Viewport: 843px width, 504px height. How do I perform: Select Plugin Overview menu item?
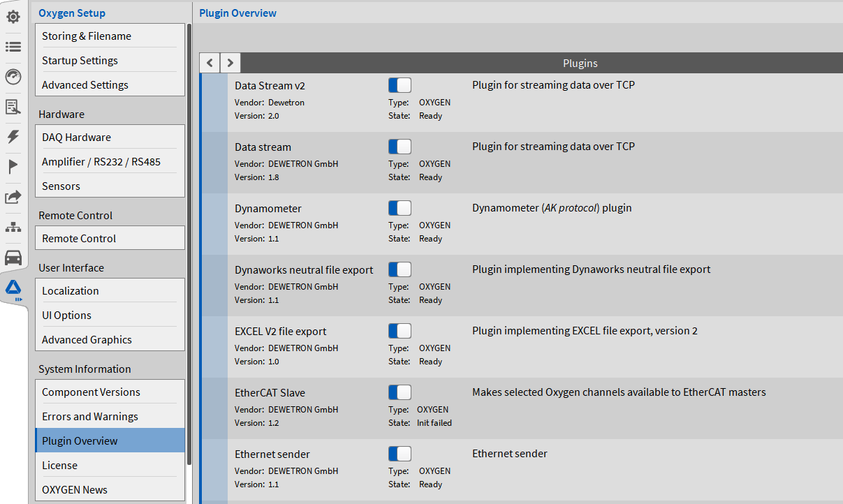click(110, 440)
